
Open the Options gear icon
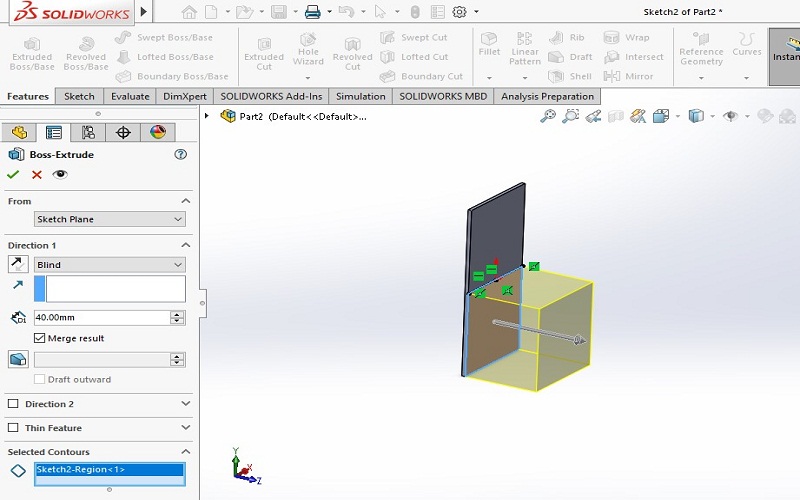(x=459, y=12)
